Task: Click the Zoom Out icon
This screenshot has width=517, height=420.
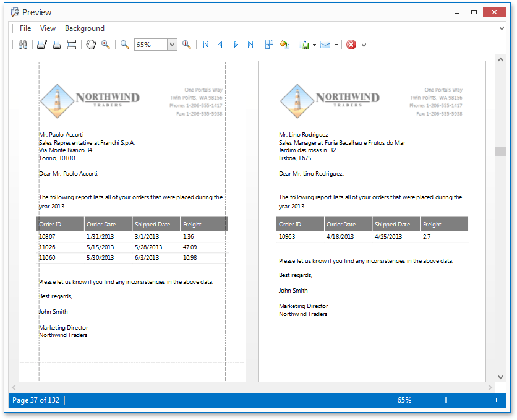Action: [125, 45]
